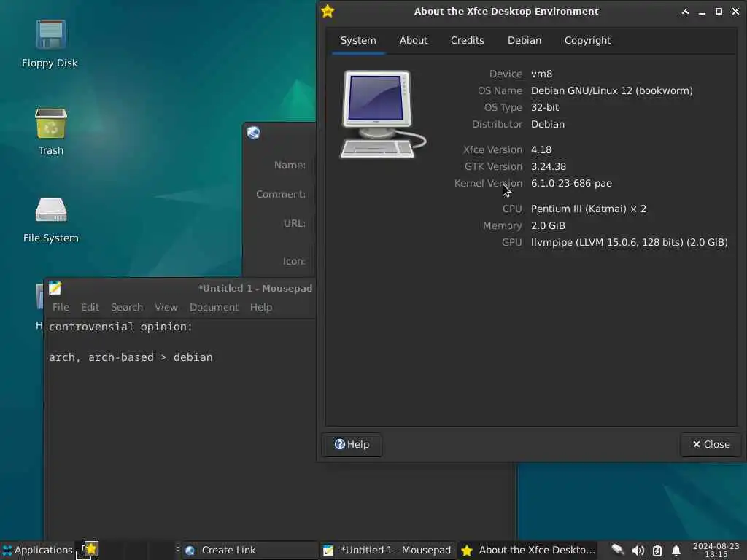The image size is (747, 560).
Task: Open the notification bell tray icon
Action: click(676, 551)
